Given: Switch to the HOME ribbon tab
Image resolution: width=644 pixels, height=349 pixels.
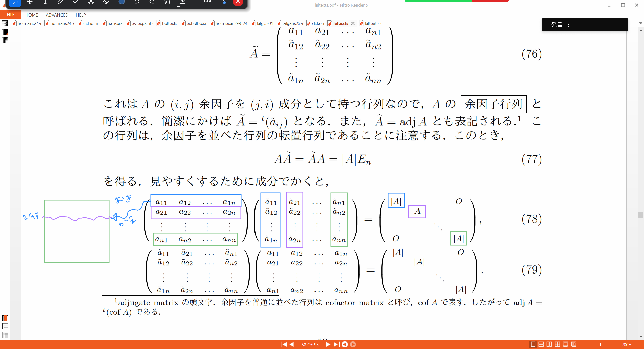Looking at the screenshot, I should (32, 15).
